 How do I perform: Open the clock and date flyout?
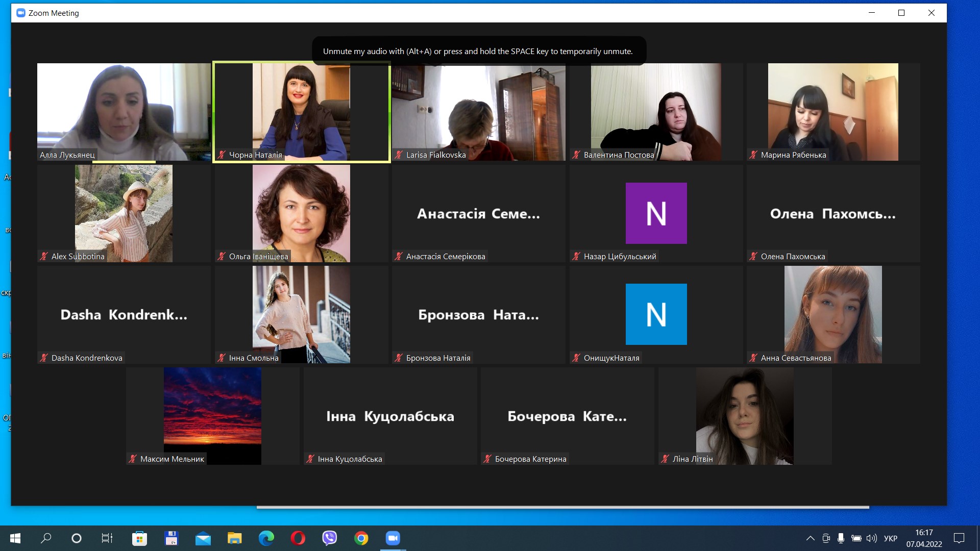924,538
